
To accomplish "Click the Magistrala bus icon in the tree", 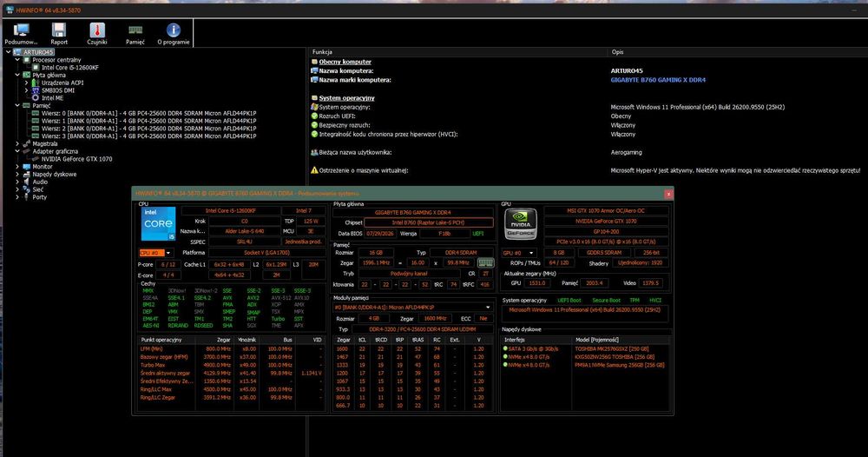I will coord(26,143).
